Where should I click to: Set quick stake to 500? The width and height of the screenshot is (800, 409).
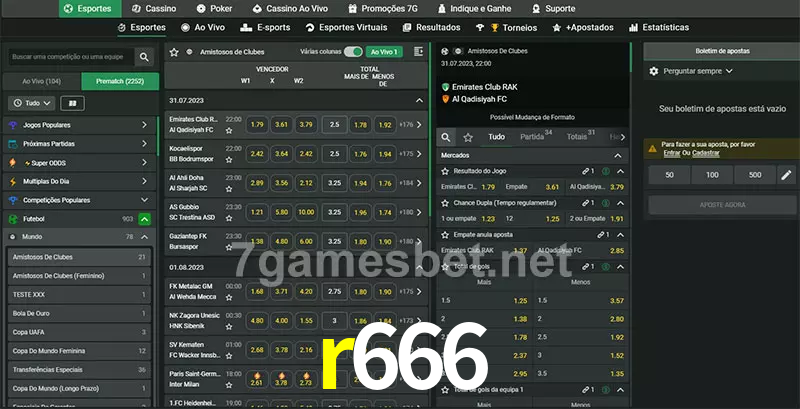(755, 175)
